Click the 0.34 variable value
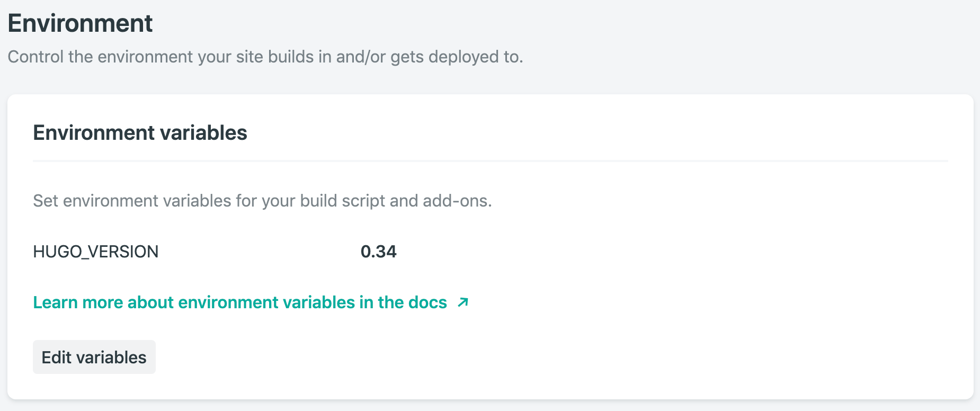 point(378,252)
